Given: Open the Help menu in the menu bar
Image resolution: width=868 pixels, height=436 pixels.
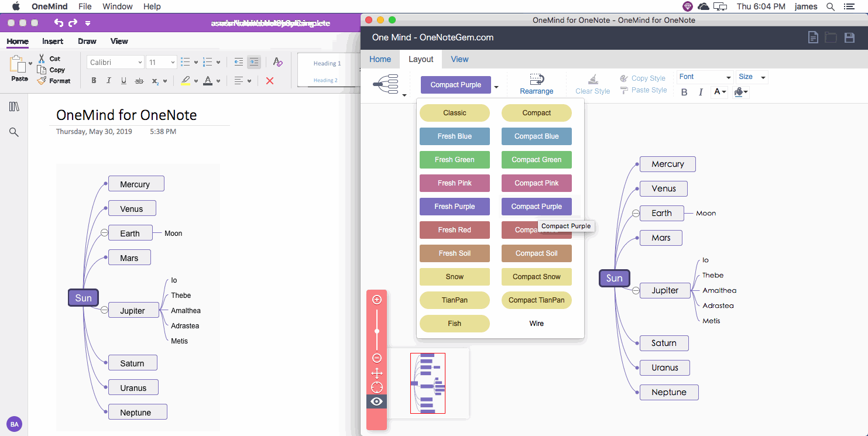Looking at the screenshot, I should [x=152, y=6].
